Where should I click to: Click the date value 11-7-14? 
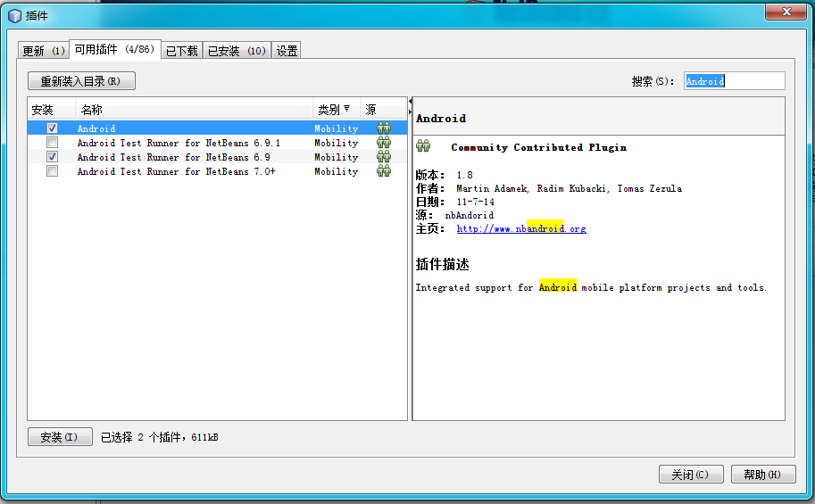(x=476, y=202)
